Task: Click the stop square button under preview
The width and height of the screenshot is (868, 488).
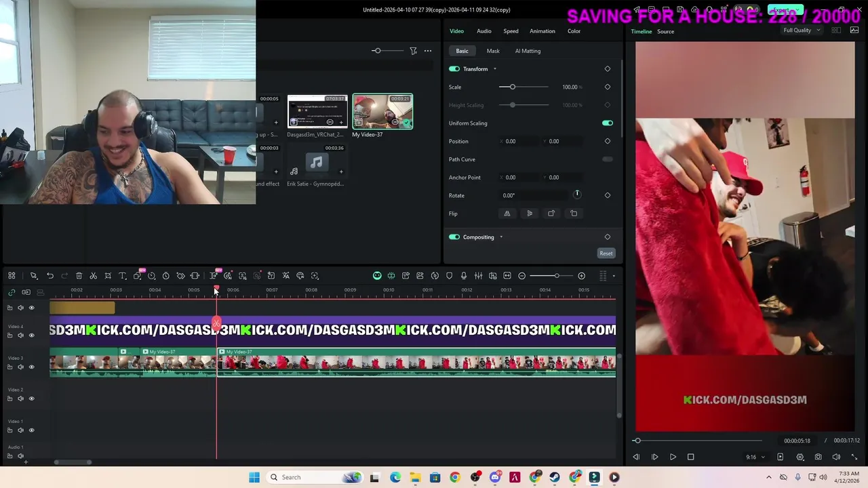Action: [x=690, y=457]
